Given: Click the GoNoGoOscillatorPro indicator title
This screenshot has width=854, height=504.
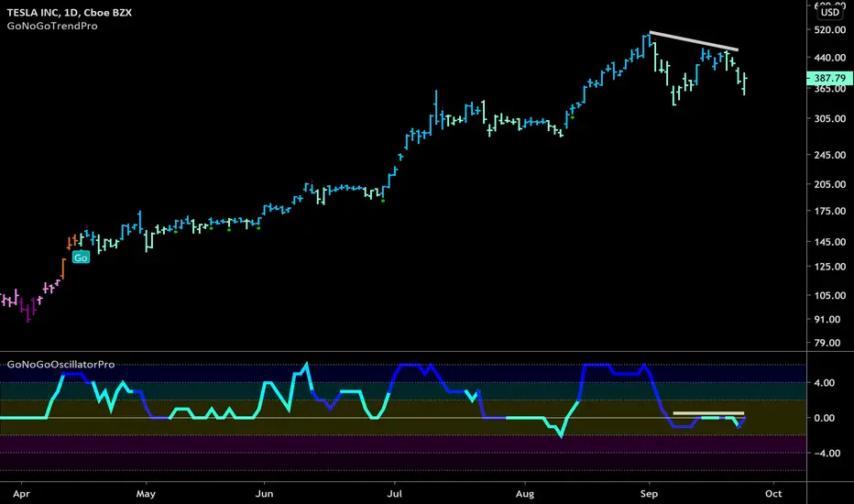Looking at the screenshot, I should pyautogui.click(x=61, y=364).
